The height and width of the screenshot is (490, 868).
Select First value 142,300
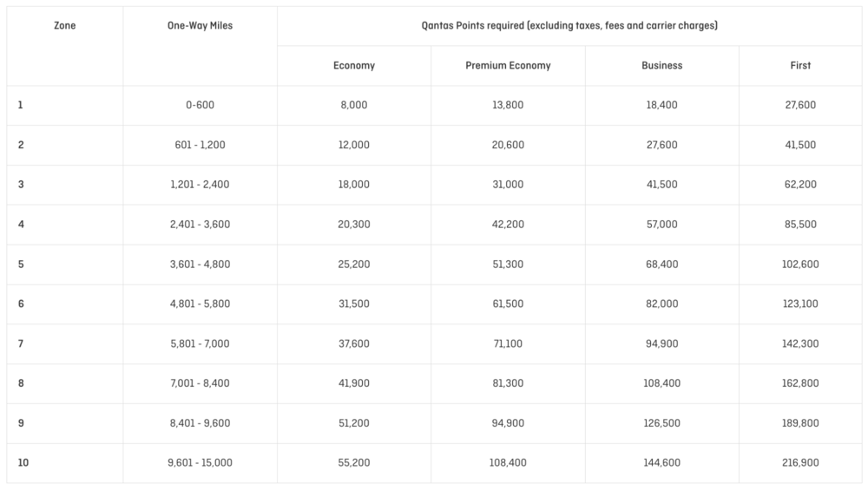pos(800,344)
